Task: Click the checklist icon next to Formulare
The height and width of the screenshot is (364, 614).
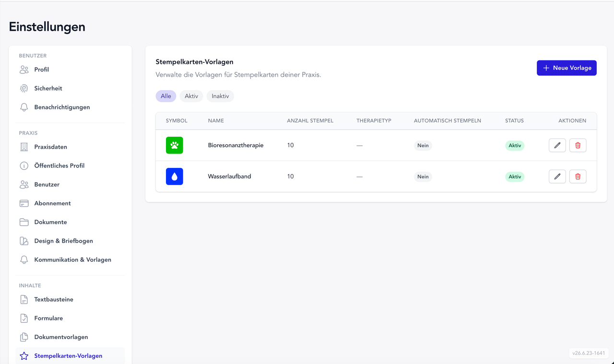Action: (x=24, y=318)
